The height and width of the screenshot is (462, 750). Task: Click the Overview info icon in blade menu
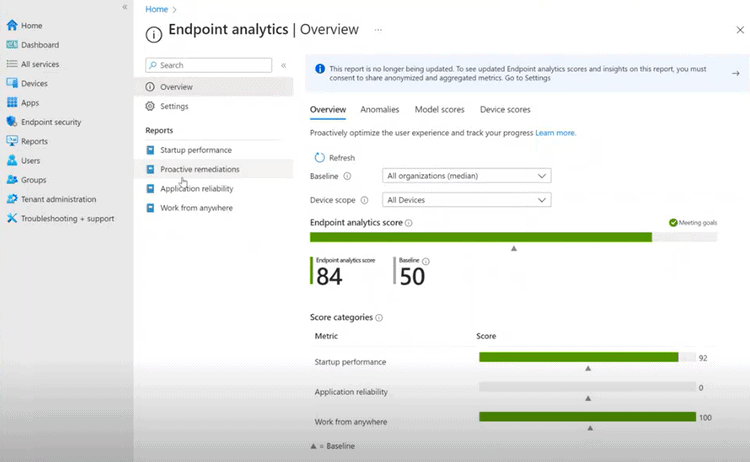point(150,87)
